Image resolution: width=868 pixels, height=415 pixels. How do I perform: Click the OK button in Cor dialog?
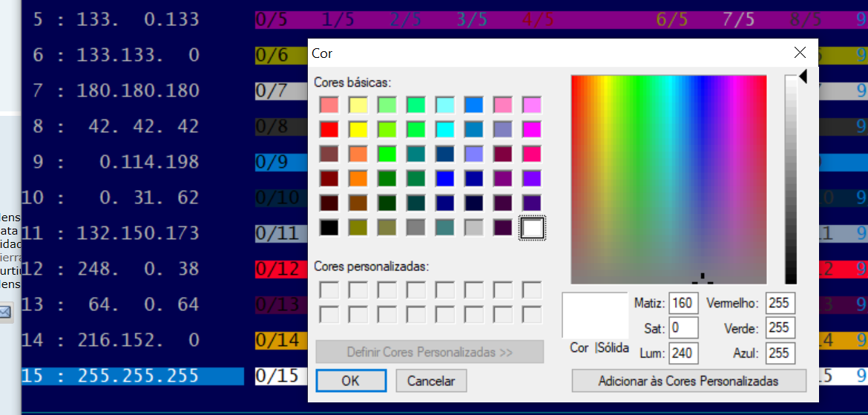point(351,381)
